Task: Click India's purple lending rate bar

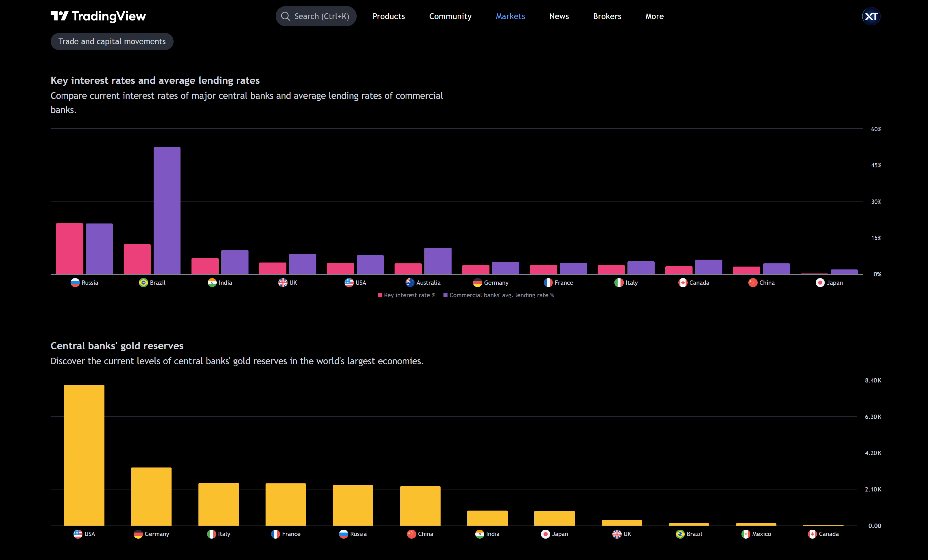Action: tap(235, 262)
